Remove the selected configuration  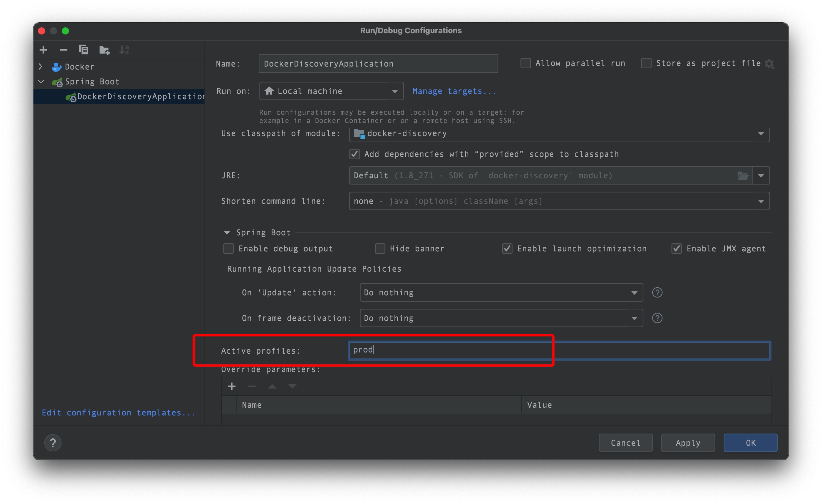click(x=63, y=50)
